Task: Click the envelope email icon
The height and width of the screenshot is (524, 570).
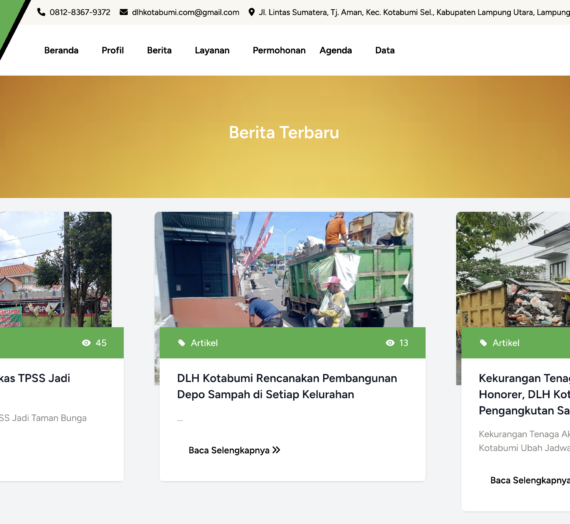Action: (x=124, y=12)
